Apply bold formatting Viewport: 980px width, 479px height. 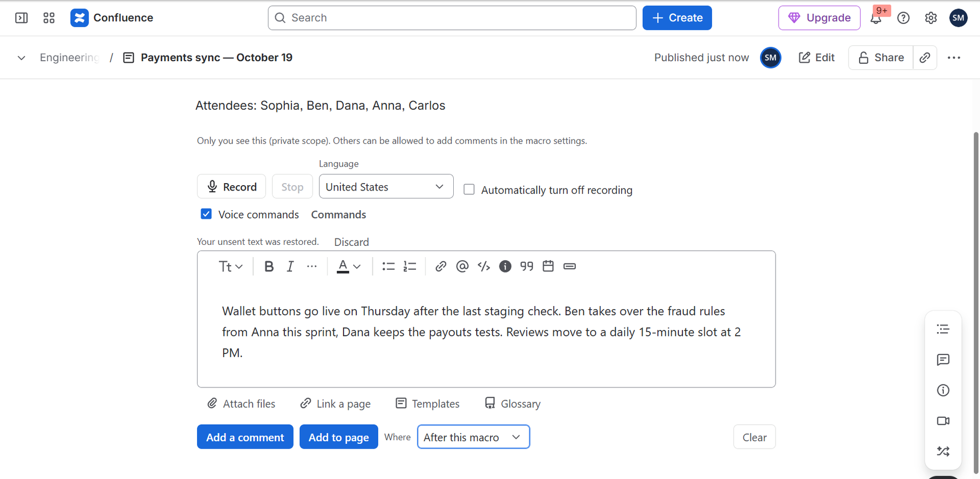click(269, 266)
